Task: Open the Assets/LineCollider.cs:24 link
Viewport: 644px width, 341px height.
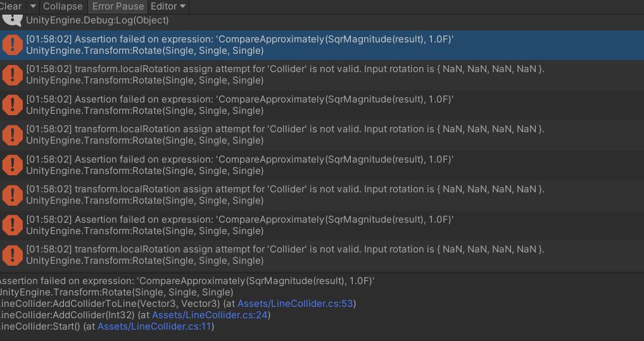Action: point(210,315)
